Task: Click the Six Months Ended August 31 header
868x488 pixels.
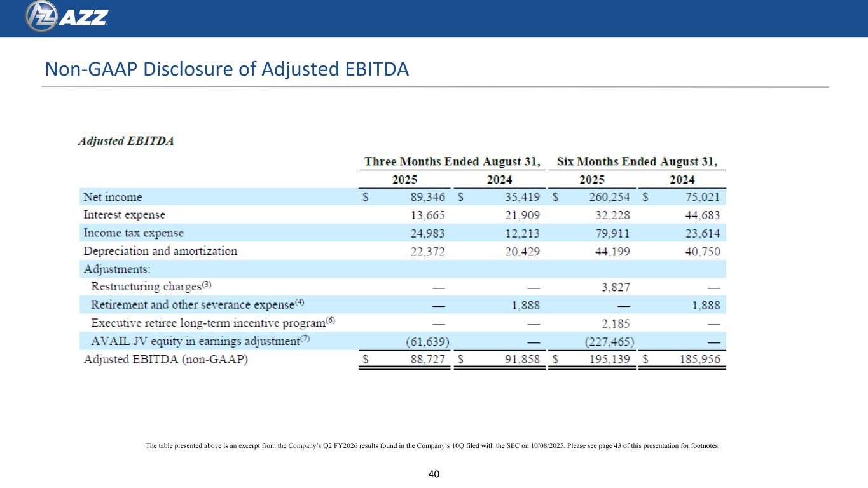Action: [x=641, y=161]
